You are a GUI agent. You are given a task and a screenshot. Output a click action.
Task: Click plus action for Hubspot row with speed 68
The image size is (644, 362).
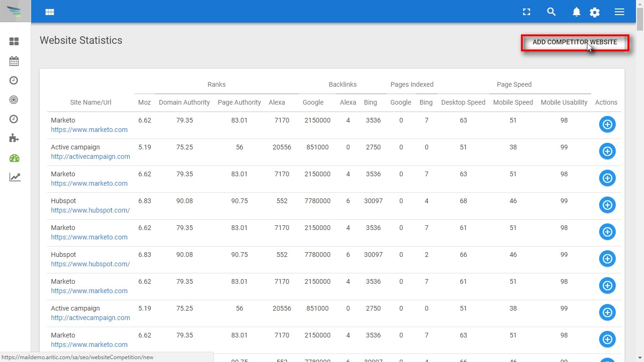[607, 205]
